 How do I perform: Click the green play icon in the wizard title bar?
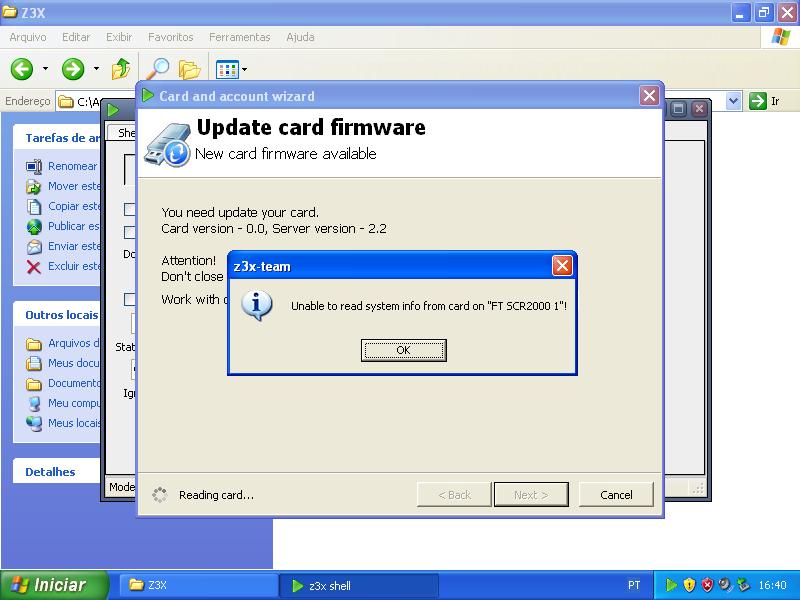tap(147, 95)
